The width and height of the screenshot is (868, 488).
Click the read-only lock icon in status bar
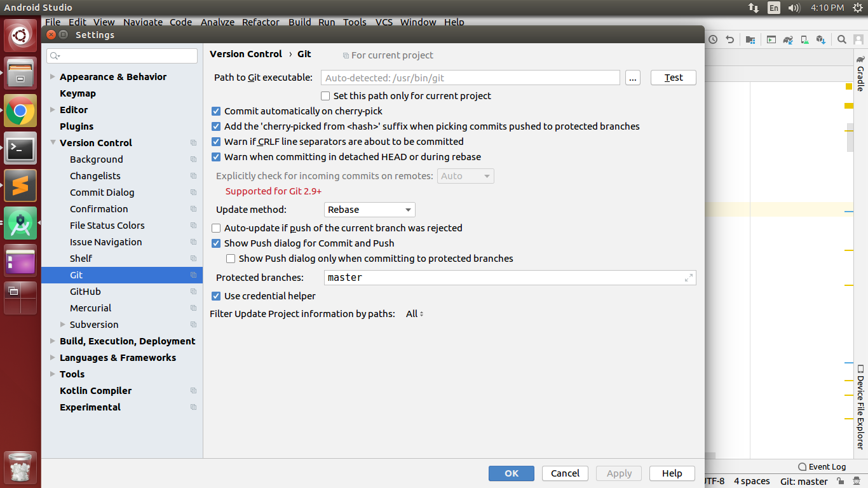point(840,482)
